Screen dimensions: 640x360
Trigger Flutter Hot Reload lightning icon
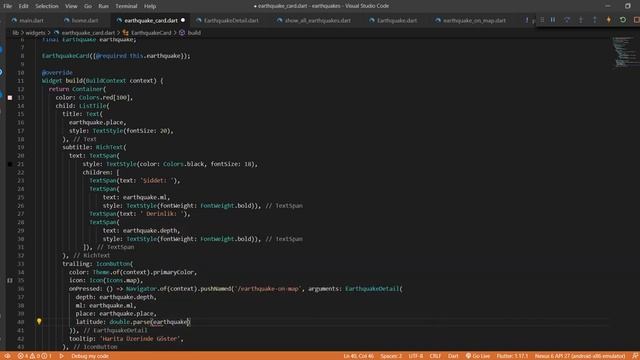point(609,20)
